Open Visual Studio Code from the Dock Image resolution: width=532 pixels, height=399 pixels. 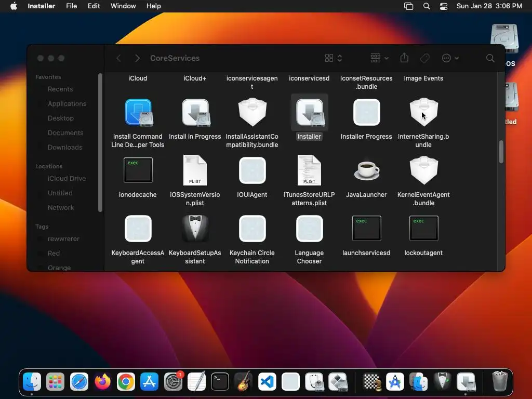click(x=267, y=382)
